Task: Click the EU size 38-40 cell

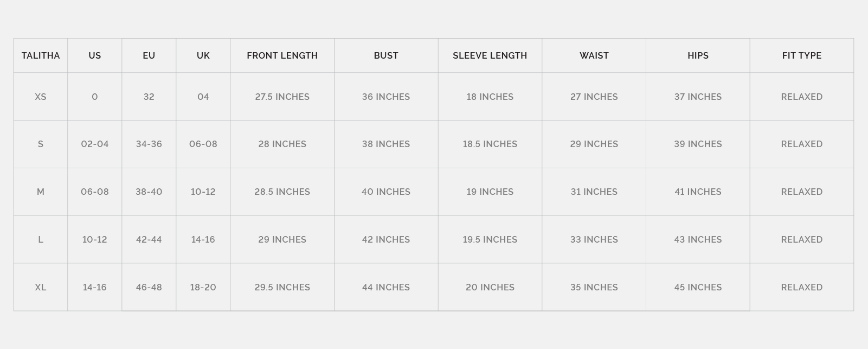Action: click(149, 192)
